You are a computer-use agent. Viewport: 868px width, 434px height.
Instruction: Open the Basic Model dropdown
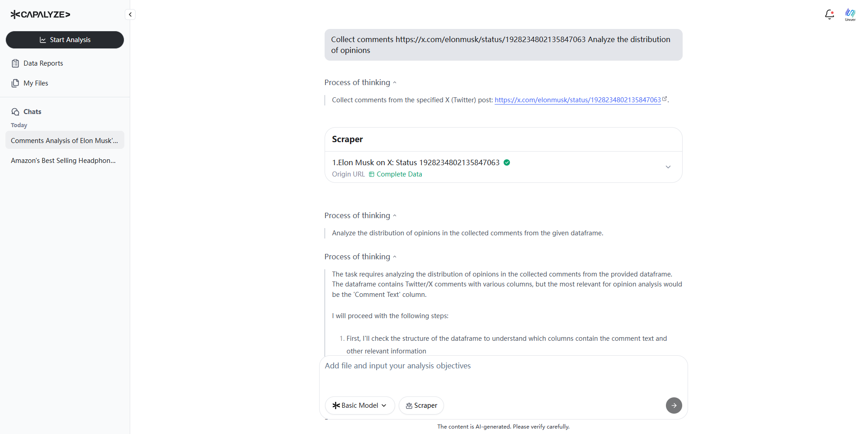tap(360, 405)
